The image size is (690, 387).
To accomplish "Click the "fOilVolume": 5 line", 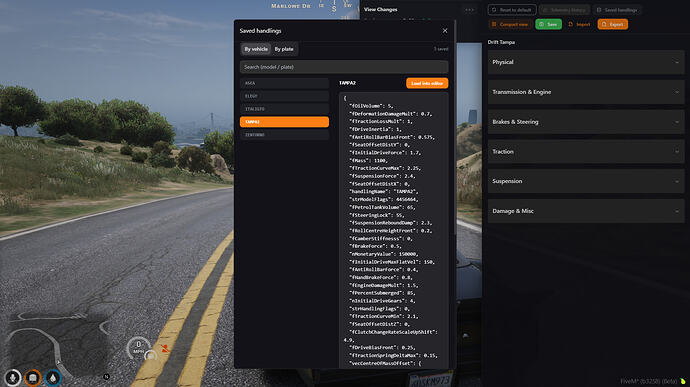I will (371, 106).
